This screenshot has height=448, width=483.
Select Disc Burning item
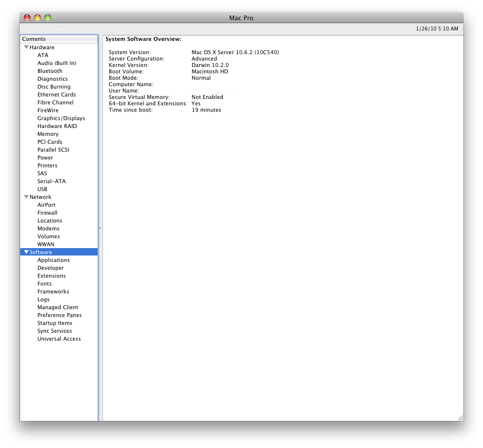click(54, 87)
